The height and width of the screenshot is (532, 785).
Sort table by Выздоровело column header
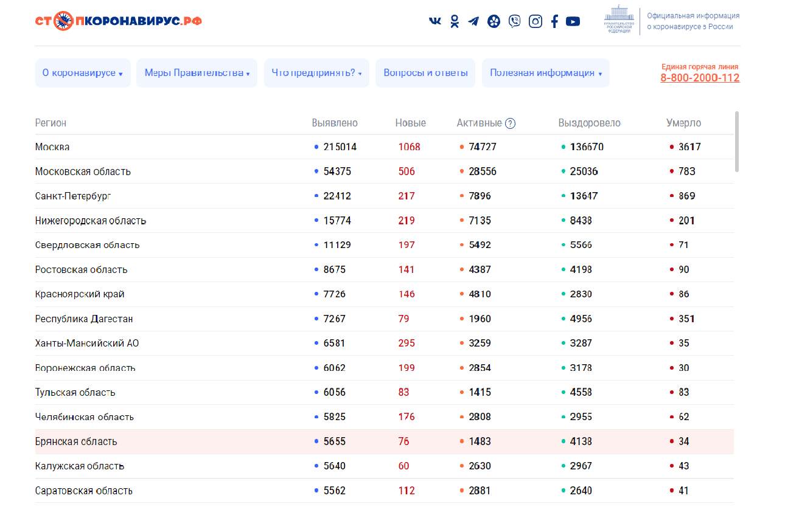click(590, 123)
